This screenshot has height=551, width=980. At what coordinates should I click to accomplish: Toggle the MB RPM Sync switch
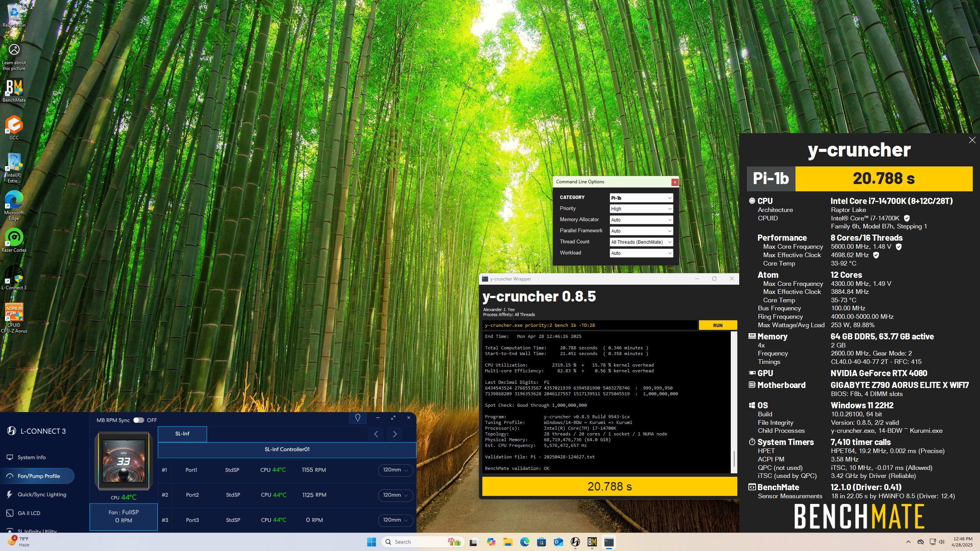coord(138,420)
